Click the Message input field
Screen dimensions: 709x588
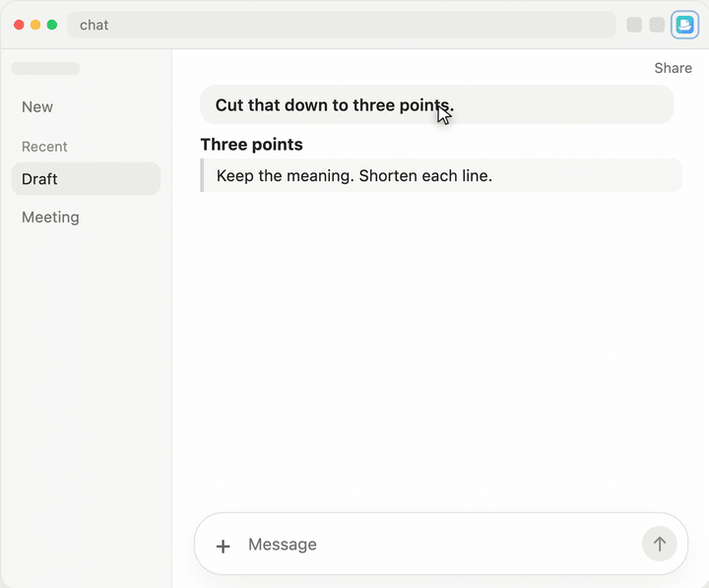441,544
